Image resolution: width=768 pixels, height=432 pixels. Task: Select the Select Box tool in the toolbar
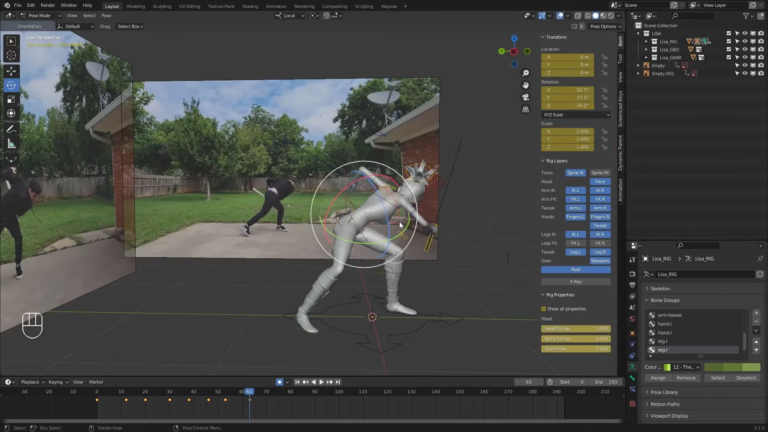pyautogui.click(x=11, y=41)
